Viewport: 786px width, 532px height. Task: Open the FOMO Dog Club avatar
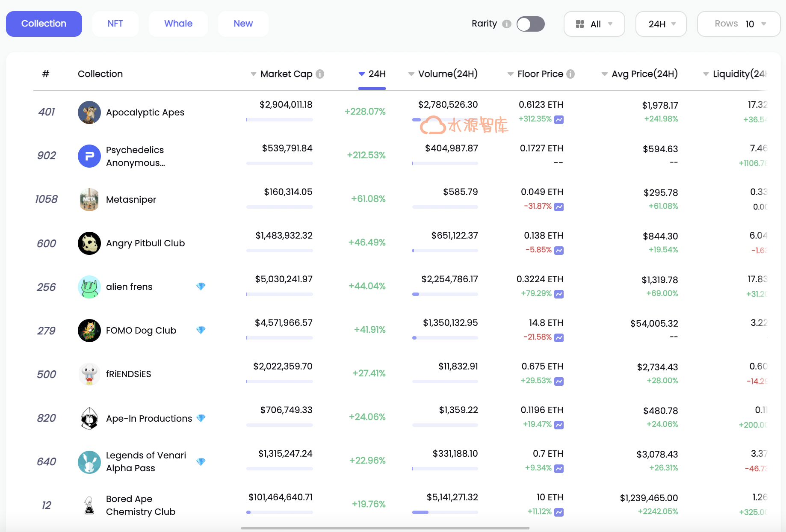point(89,331)
